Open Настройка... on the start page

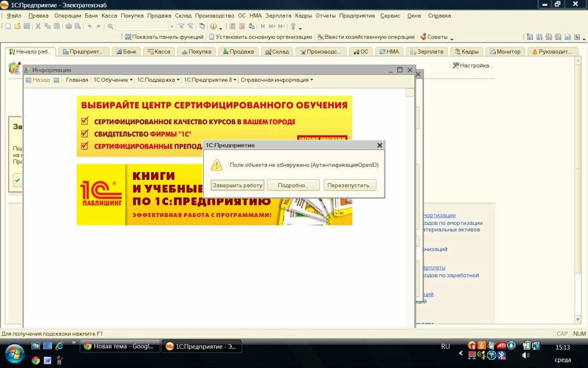click(x=473, y=66)
